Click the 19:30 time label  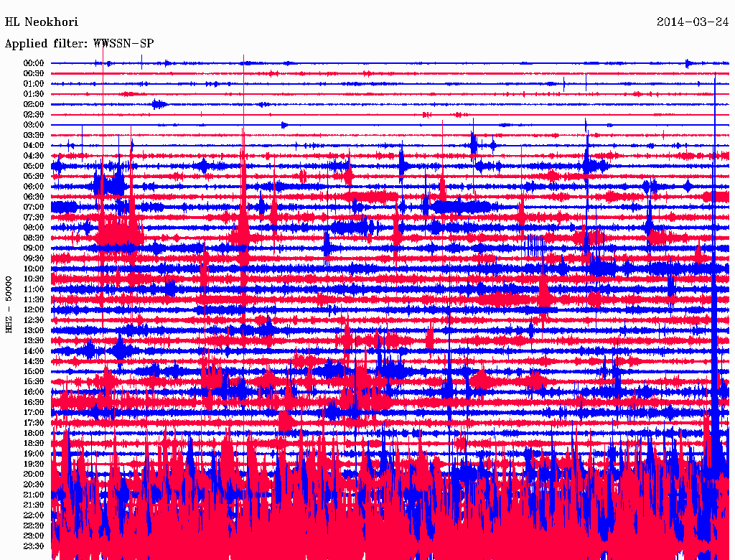[x=34, y=465]
